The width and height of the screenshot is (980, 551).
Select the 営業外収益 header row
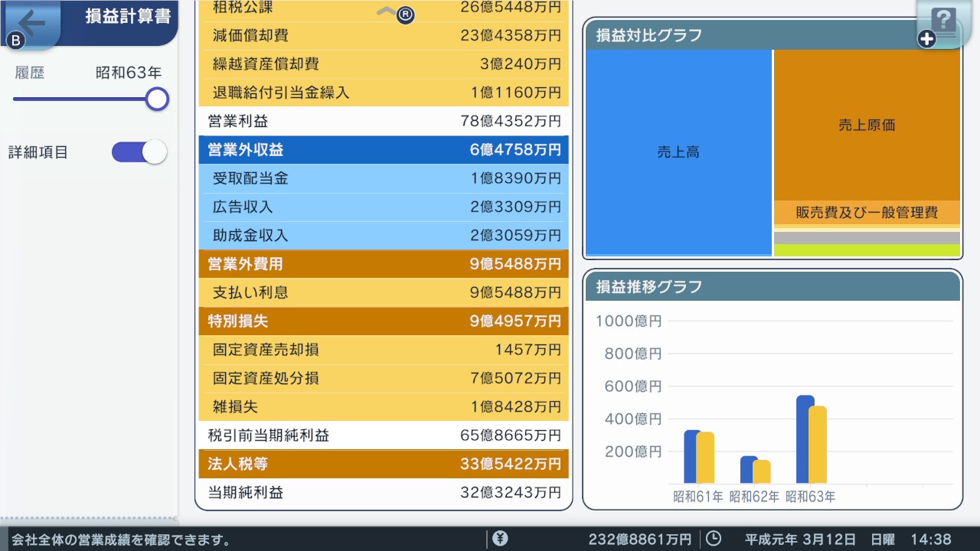click(384, 150)
